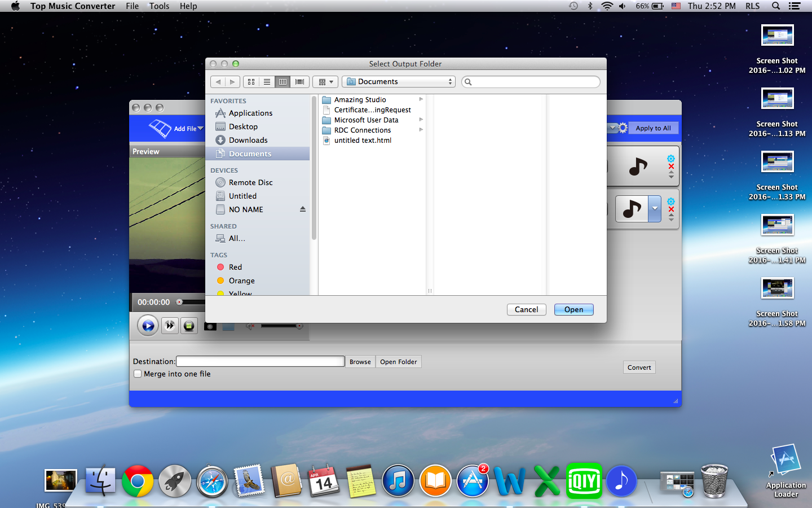Open settings gear for the first track

tap(671, 159)
